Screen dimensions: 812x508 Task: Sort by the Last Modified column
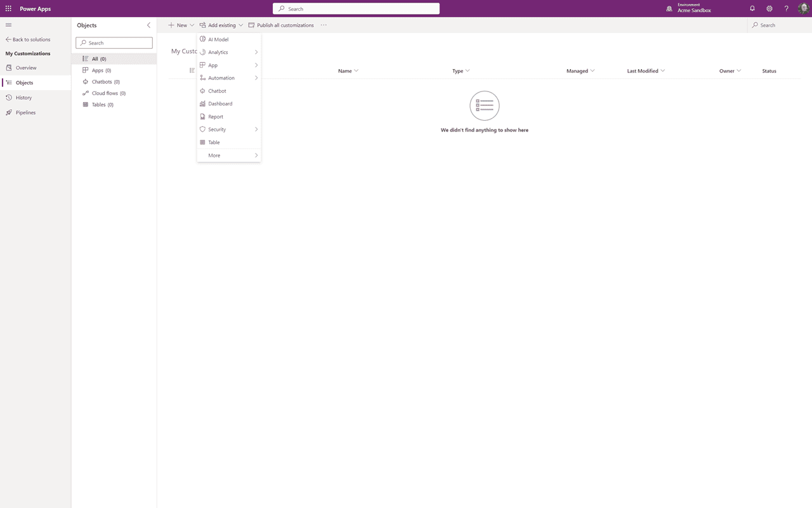(x=643, y=70)
